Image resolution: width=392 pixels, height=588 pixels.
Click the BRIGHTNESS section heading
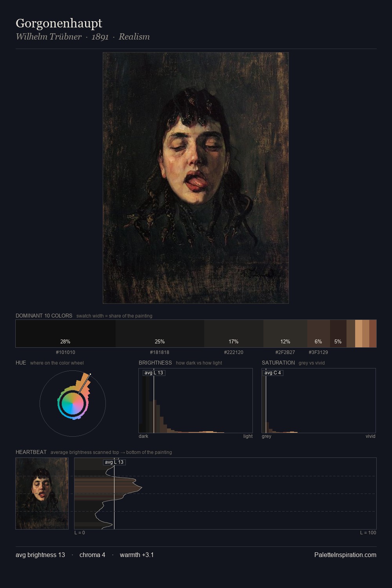tap(155, 363)
